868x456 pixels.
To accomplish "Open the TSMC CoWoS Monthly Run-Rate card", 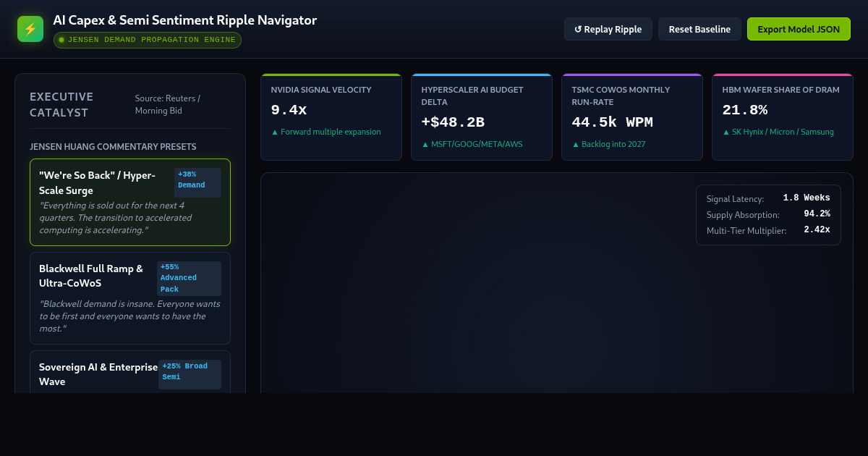I will [632, 117].
